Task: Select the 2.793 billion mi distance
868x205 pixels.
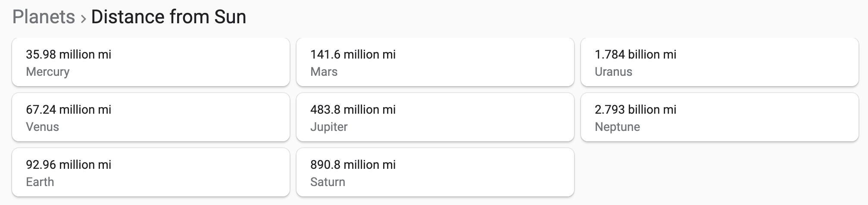Action: 635,109
